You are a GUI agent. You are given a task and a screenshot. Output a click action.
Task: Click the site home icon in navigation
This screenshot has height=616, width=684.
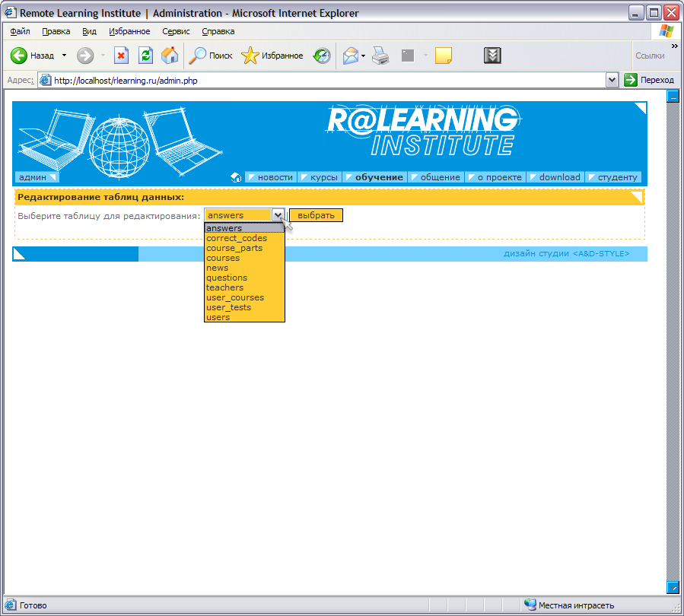click(236, 177)
